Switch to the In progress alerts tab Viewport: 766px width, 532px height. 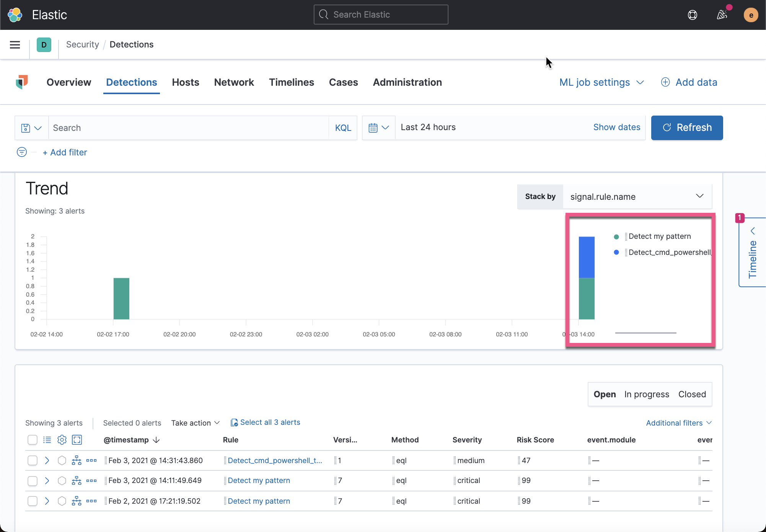[646, 394]
